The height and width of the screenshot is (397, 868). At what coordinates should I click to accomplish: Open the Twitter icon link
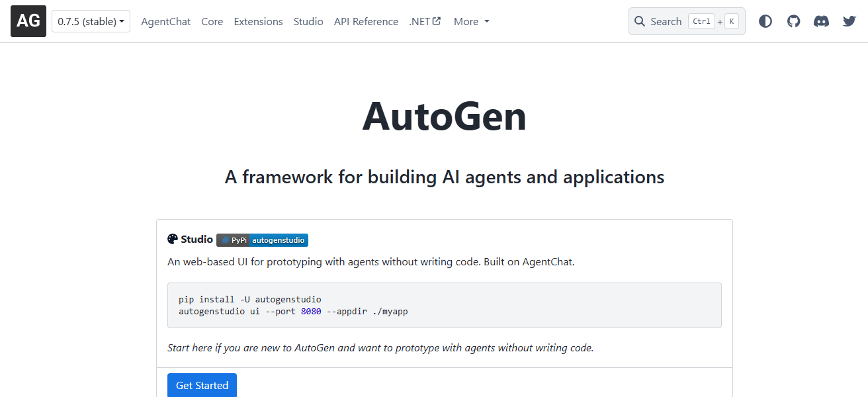[849, 21]
